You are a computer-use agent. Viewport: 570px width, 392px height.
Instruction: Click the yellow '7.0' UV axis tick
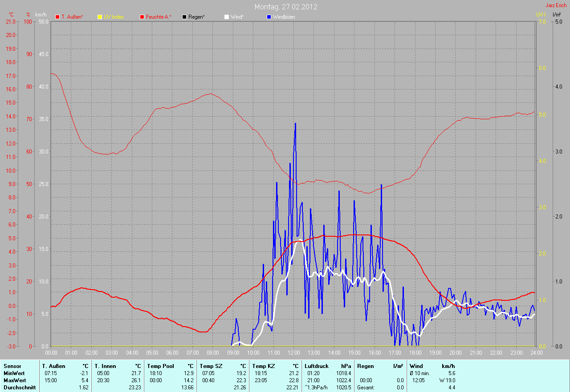[x=542, y=21]
